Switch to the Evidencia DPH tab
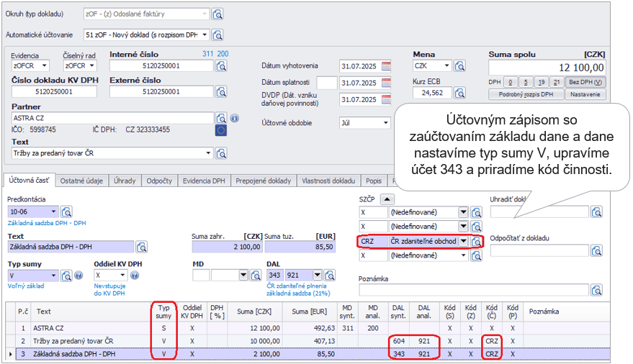The image size is (633, 364). pyautogui.click(x=205, y=181)
